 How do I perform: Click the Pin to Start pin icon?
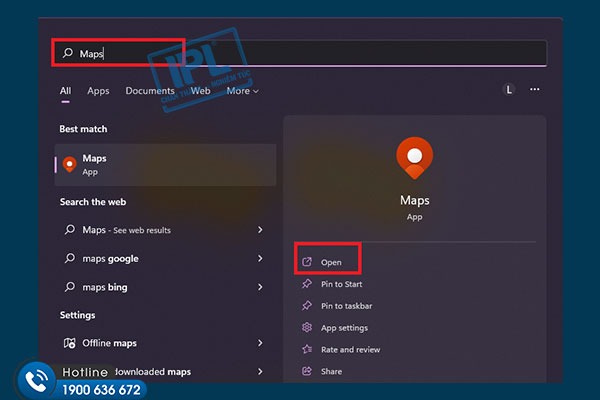[x=307, y=284]
